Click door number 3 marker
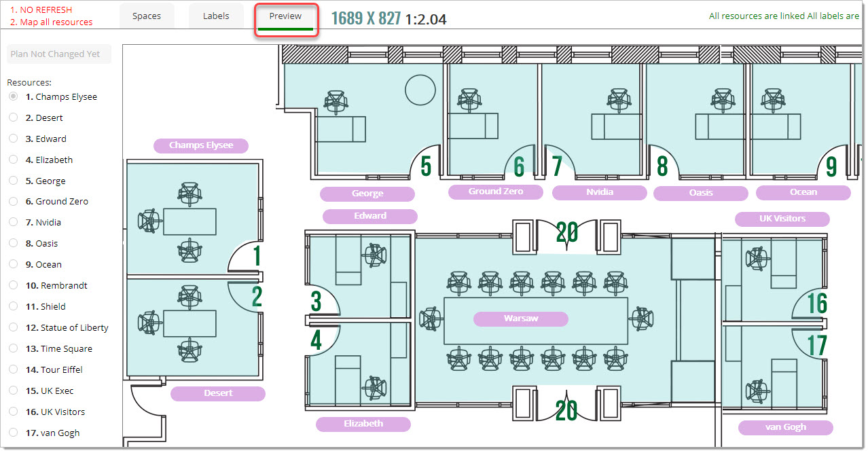 click(x=316, y=302)
